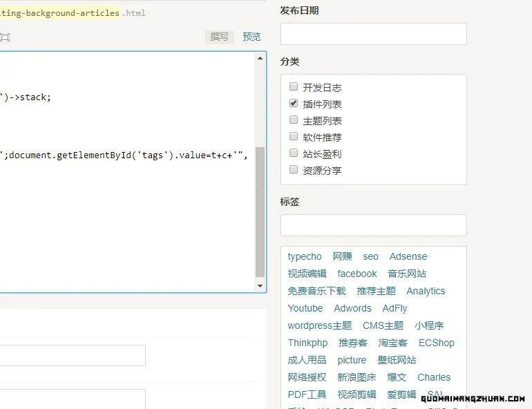Click the editor scrollbar up arrow
532x409 pixels.
point(260,58)
